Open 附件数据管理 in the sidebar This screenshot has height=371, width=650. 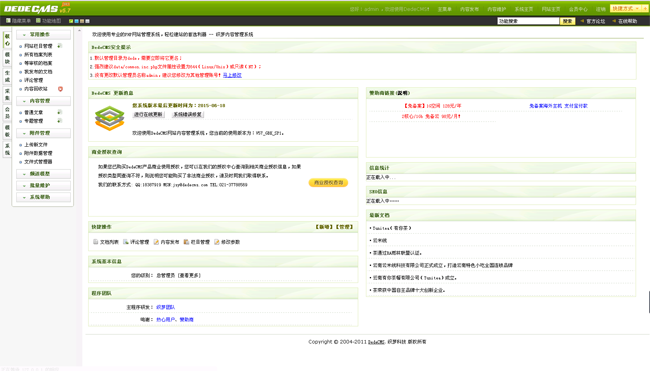tap(38, 153)
